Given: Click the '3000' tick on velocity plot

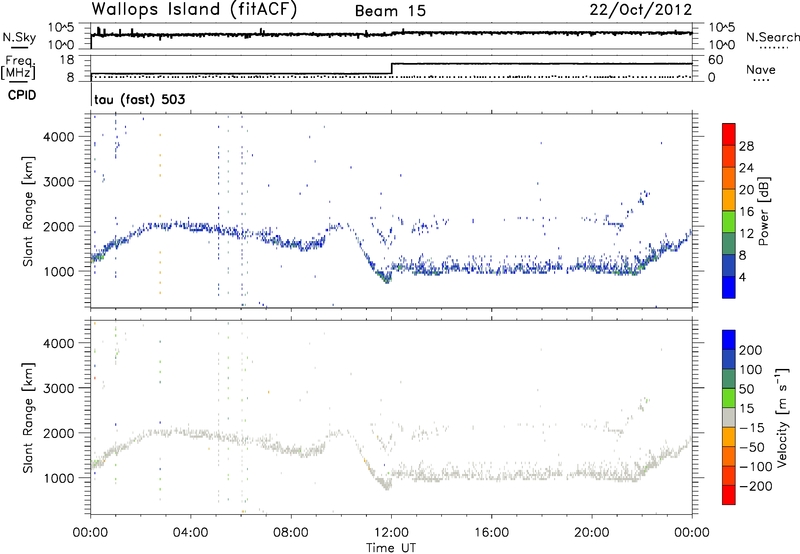Looking at the screenshot, I should (x=58, y=388).
